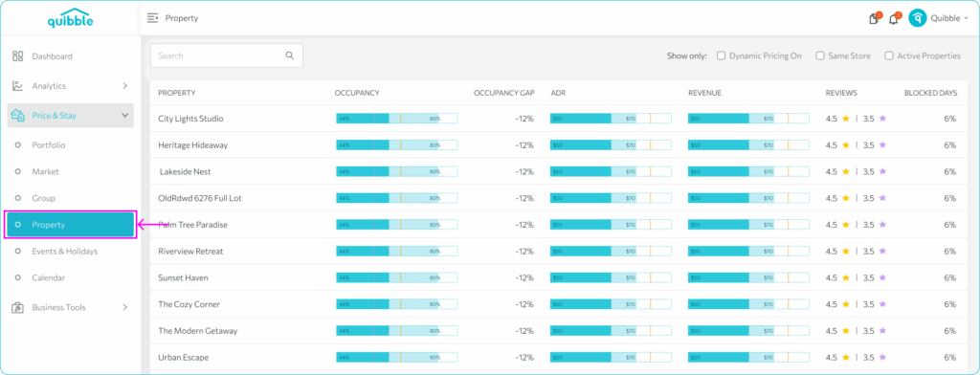
Task: Click the search magnifier icon
Action: point(289,55)
